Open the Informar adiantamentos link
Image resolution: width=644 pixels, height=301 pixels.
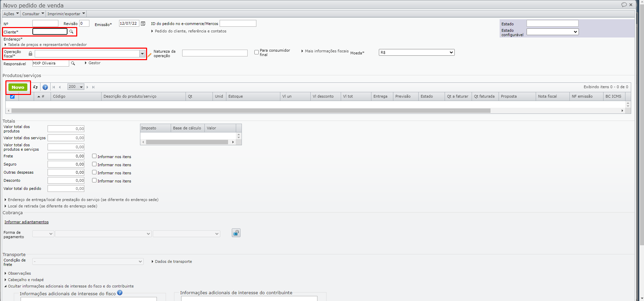click(26, 222)
